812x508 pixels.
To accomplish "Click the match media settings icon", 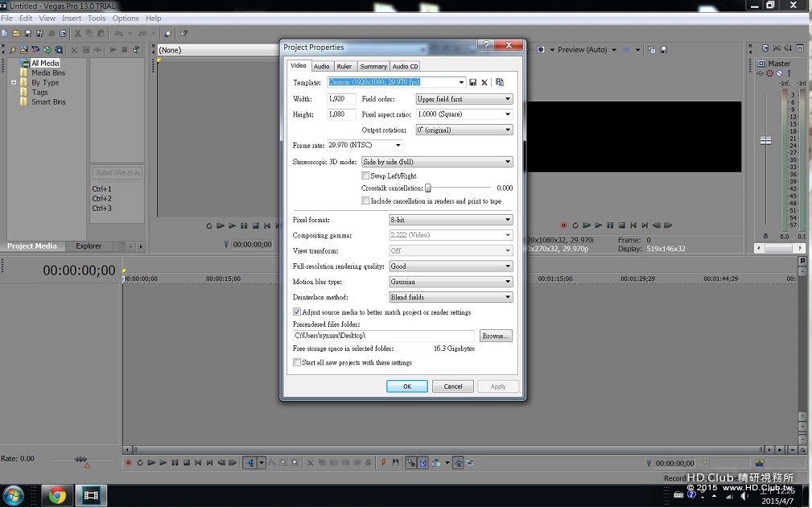I will [500, 82].
